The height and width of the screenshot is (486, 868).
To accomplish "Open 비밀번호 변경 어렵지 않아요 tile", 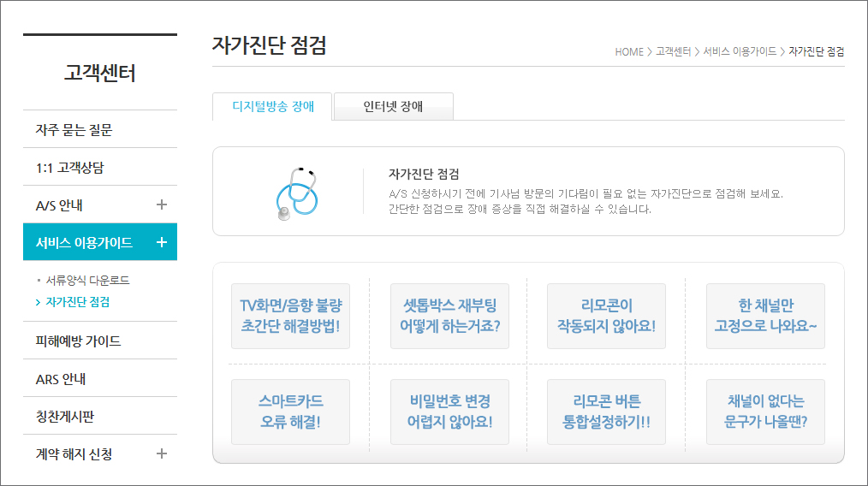I will (449, 412).
